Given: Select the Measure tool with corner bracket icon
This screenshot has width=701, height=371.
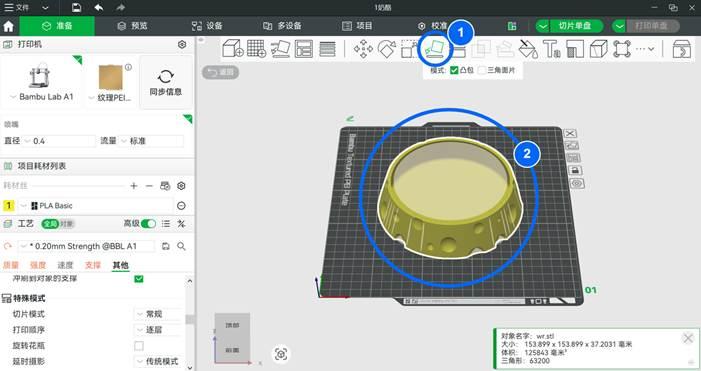Looking at the screenshot, I should coord(575,48).
